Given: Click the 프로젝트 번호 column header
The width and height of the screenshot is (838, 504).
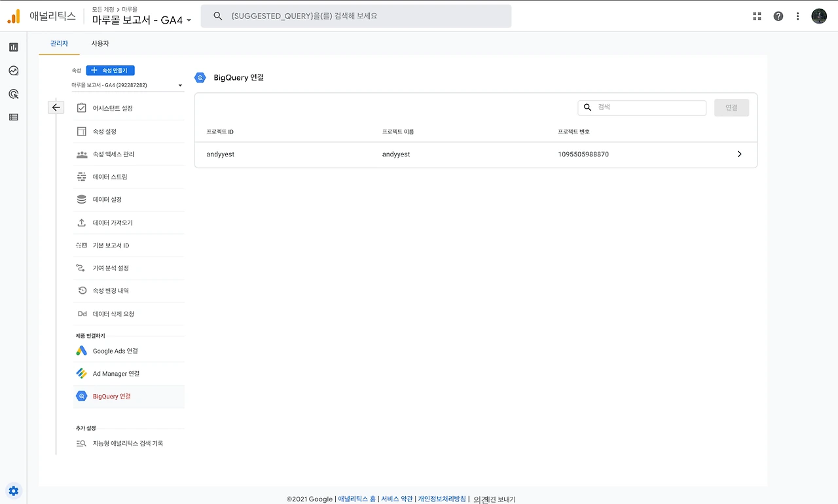Looking at the screenshot, I should [574, 132].
